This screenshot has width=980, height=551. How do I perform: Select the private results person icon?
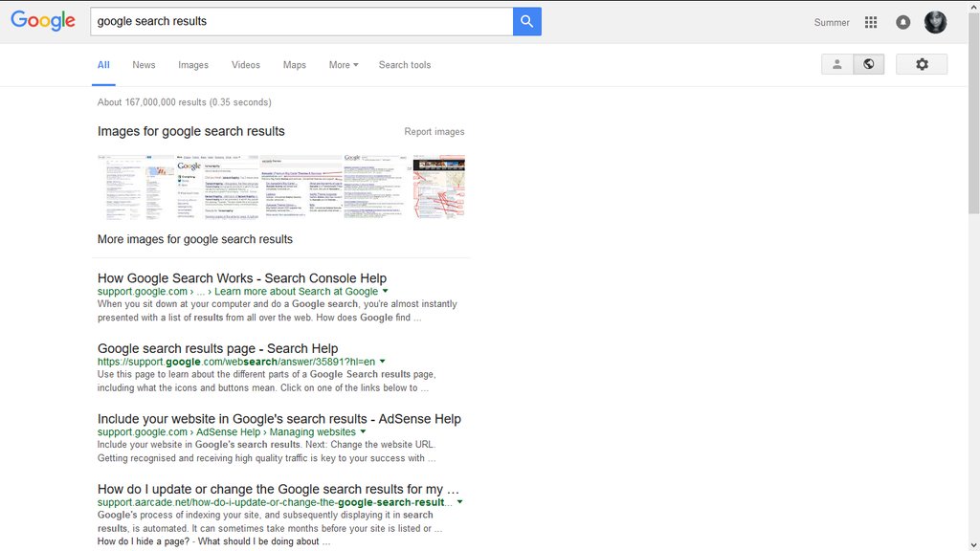pyautogui.click(x=836, y=64)
